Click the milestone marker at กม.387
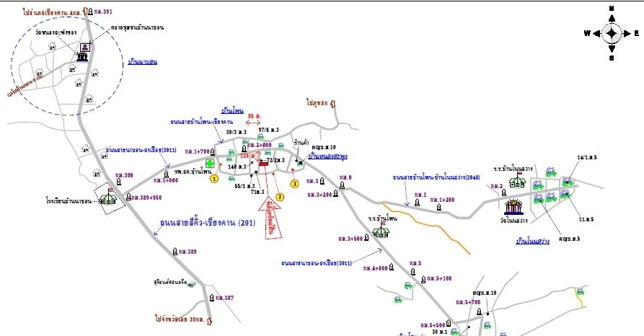The height and width of the screenshot is (336, 644). click(x=212, y=297)
